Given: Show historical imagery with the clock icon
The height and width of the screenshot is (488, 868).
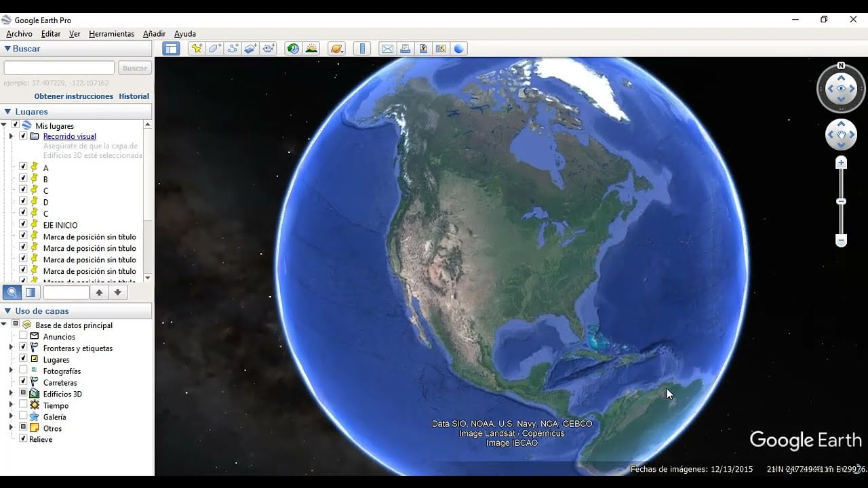Looking at the screenshot, I should pos(293,48).
